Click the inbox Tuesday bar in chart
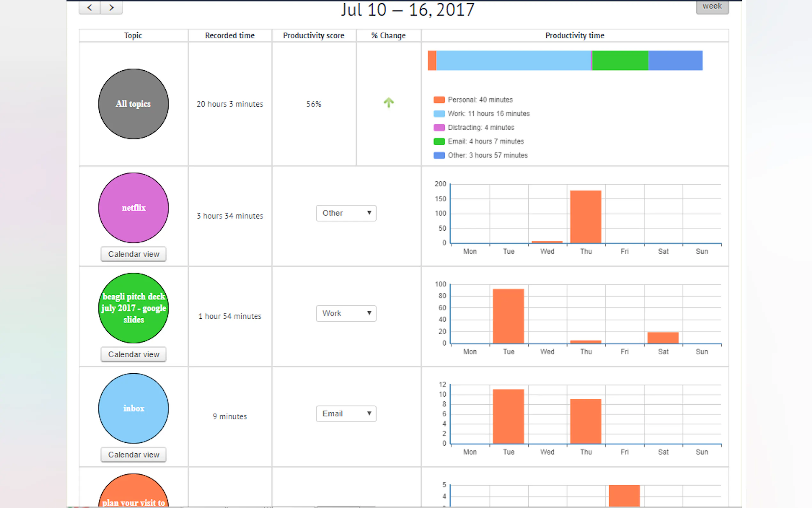This screenshot has height=508, width=812. pyautogui.click(x=508, y=416)
